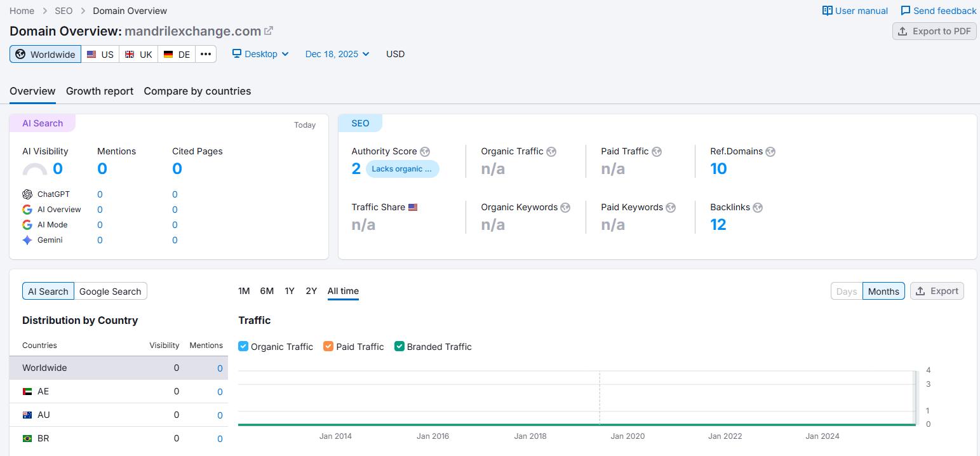Screen dimensions: 980x456
Task: Open the more countries ellipsis button
Action: pyautogui.click(x=206, y=54)
